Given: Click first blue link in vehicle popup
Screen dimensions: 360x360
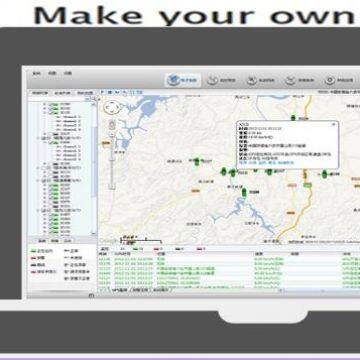Looking at the screenshot, I should [243, 163].
